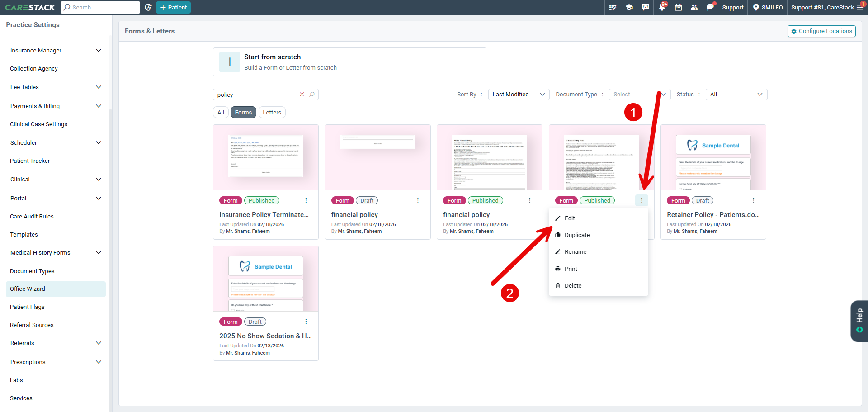
Task: Open options menu for draft financial policy card
Action: tap(418, 200)
